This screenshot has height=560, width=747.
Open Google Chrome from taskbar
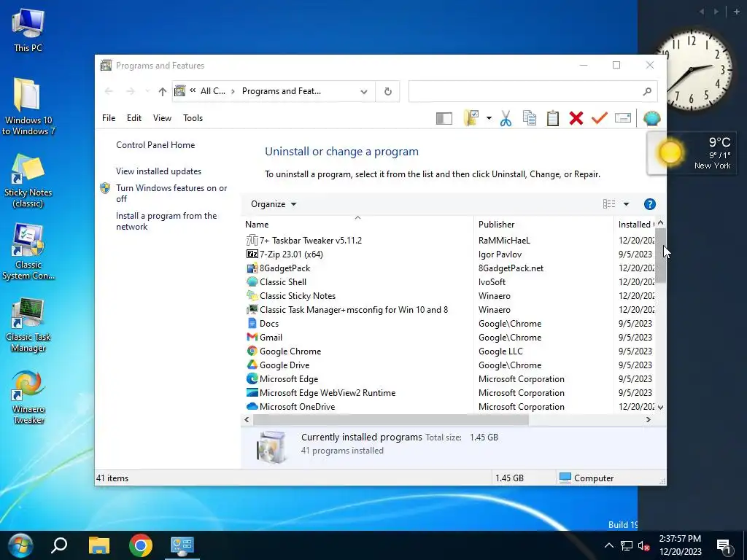141,545
